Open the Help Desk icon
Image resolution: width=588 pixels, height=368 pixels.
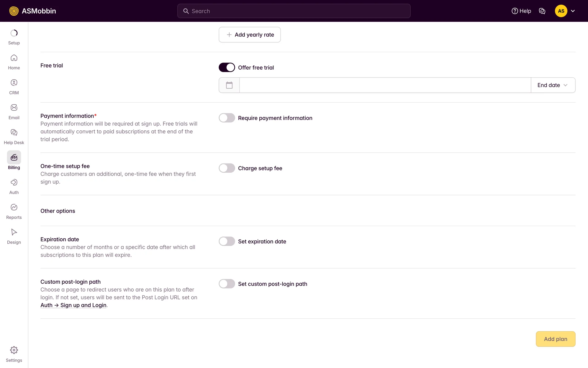[14, 132]
